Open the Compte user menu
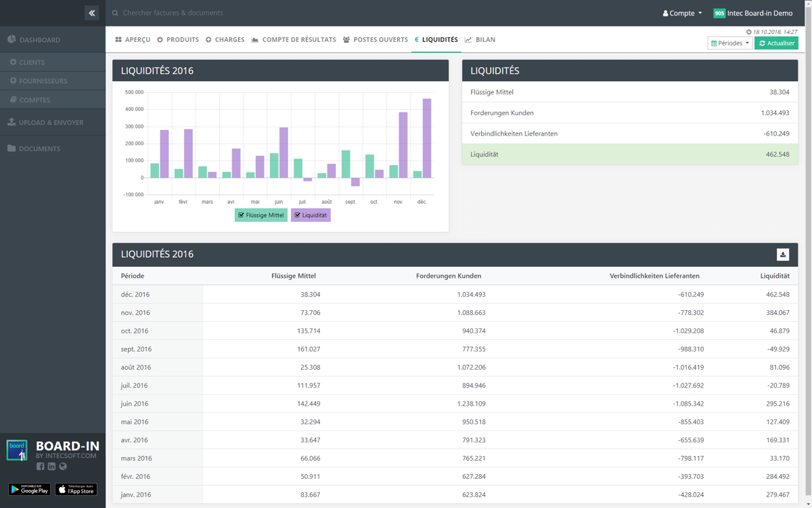Screen dimensions: 812x508 [682, 13]
